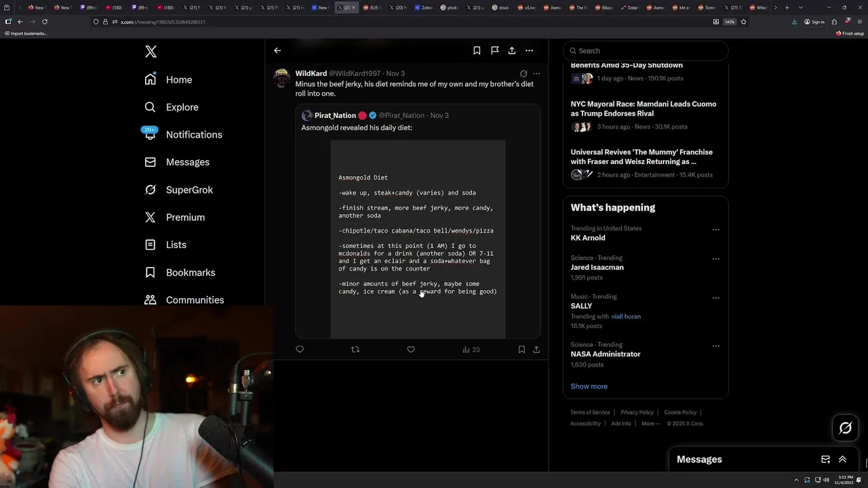868x488 pixels.
Task: Open the browser tab list dropdown
Action: [x=801, y=7]
